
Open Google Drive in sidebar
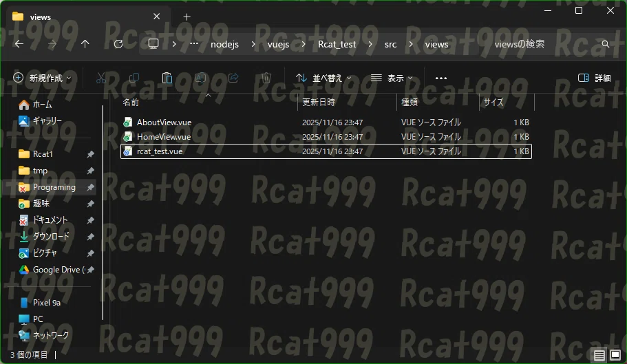[51, 270]
